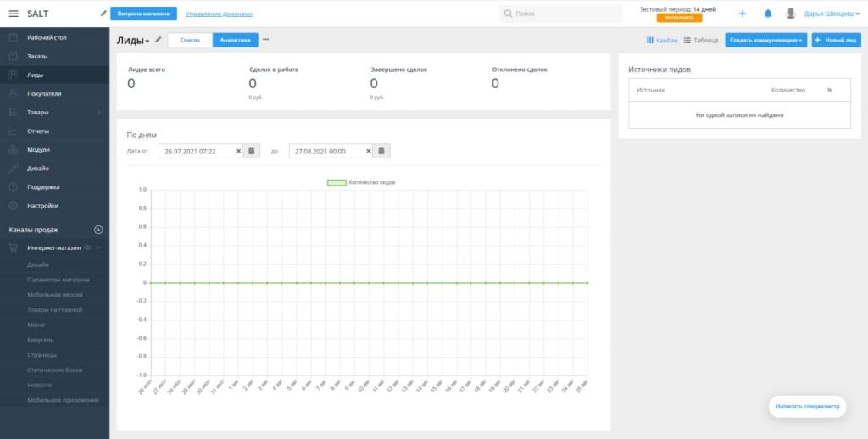Clear the start date with X icon
This screenshot has width=868, height=439.
pyautogui.click(x=238, y=151)
